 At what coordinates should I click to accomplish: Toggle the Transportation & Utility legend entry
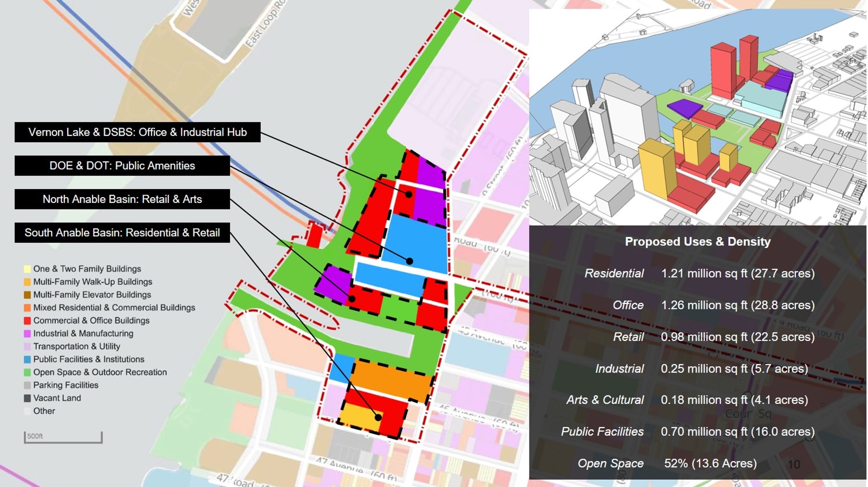pos(27,346)
